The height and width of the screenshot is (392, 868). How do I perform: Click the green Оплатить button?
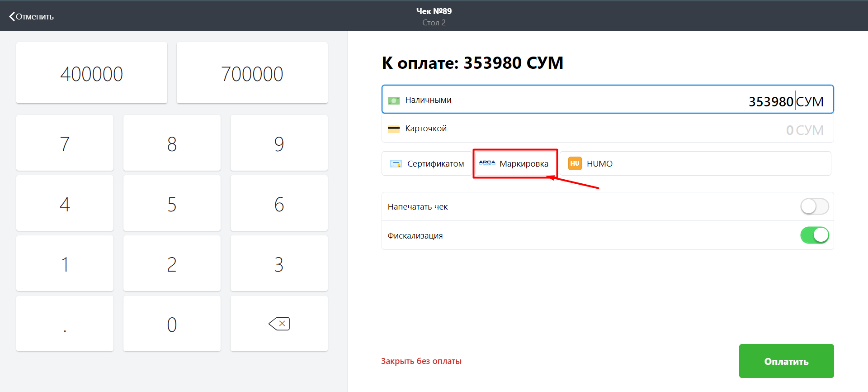[x=786, y=361]
